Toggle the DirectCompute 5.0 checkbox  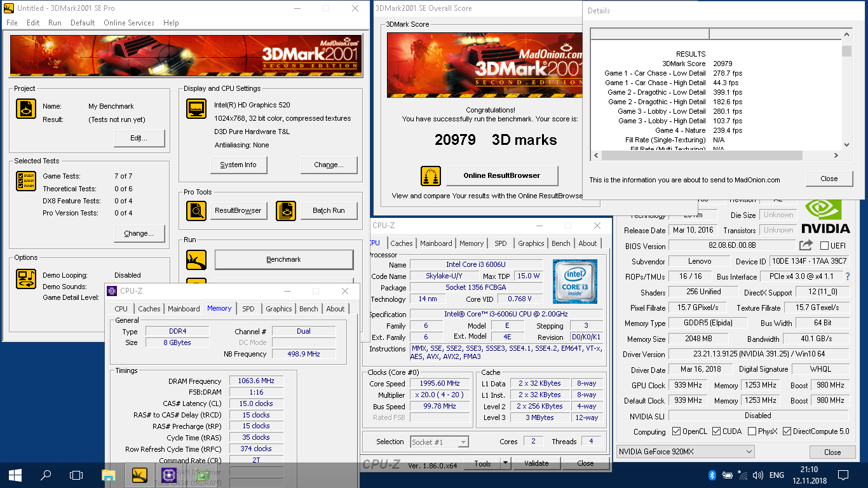(787, 431)
